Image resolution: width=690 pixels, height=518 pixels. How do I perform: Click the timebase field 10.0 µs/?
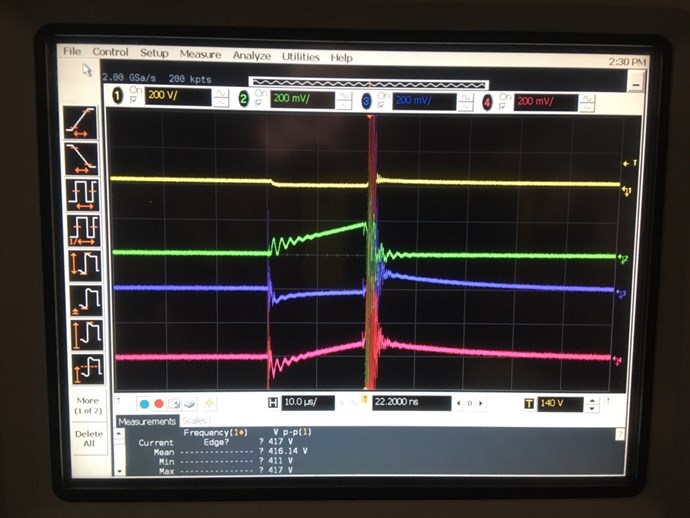click(308, 402)
